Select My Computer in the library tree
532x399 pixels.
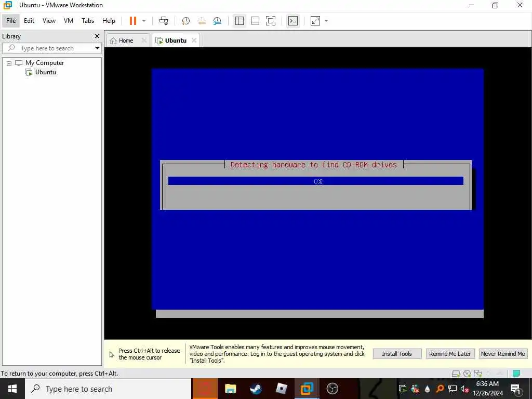pos(44,63)
